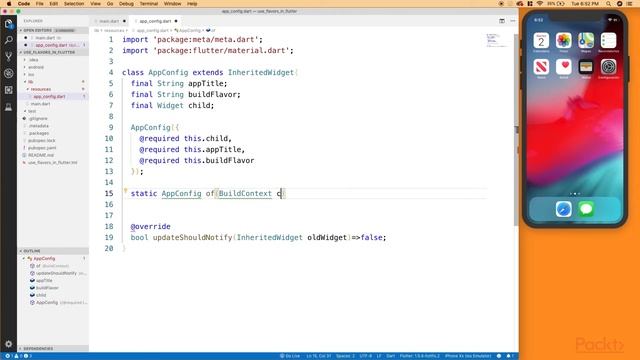Collapse the Open Editors section
Viewport: 640px width, 360px height.
(53, 30)
